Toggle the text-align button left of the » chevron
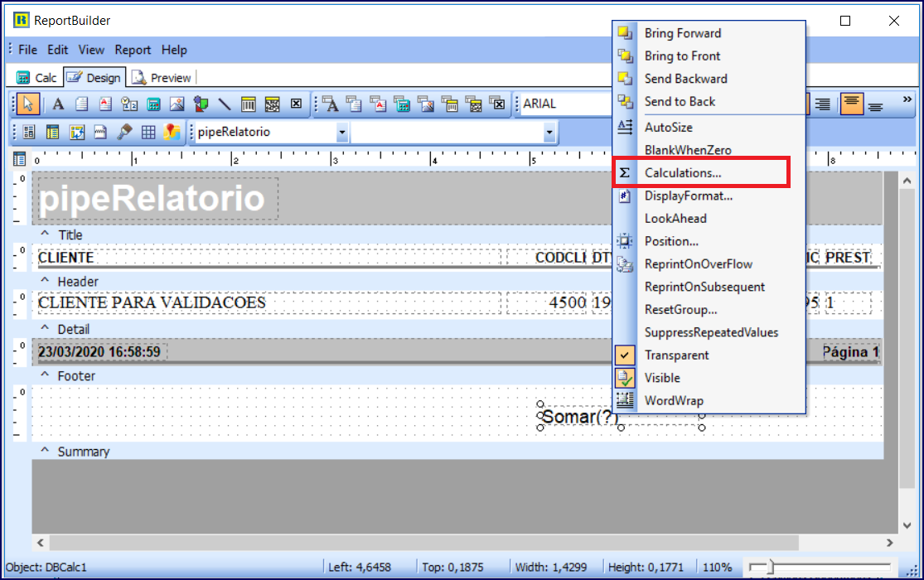The width and height of the screenshot is (924, 580). pos(876,105)
